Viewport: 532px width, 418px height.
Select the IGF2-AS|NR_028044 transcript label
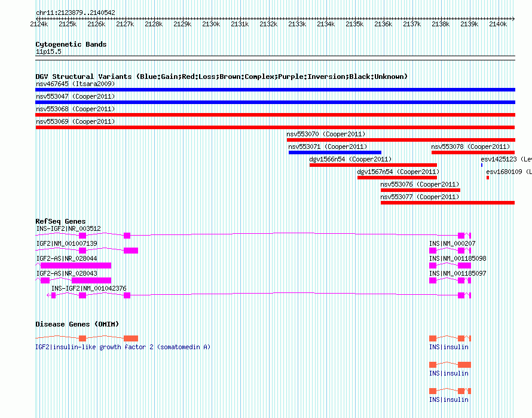[66, 258]
